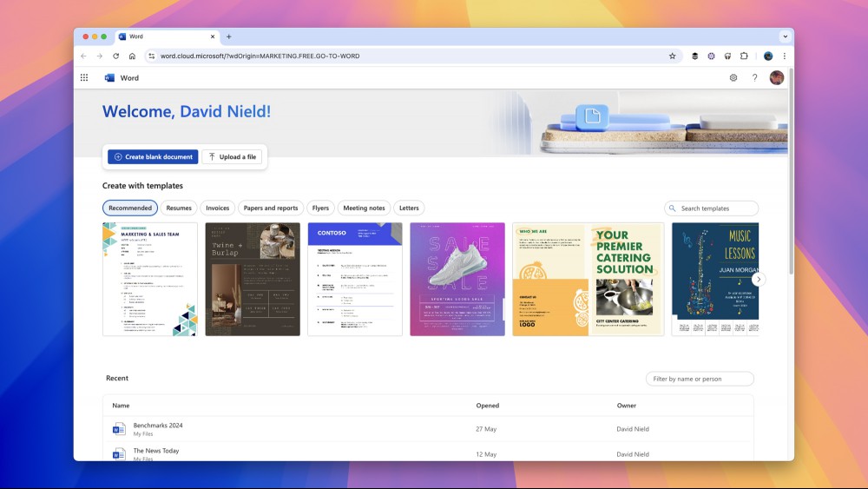868x489 pixels.
Task: Focus the Filter by name or person field
Action: pos(700,379)
